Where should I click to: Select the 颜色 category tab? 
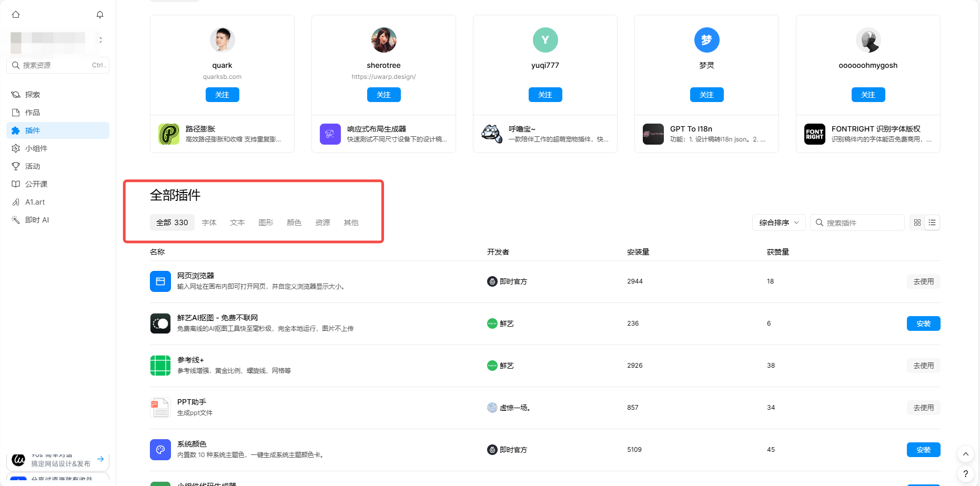[294, 222]
